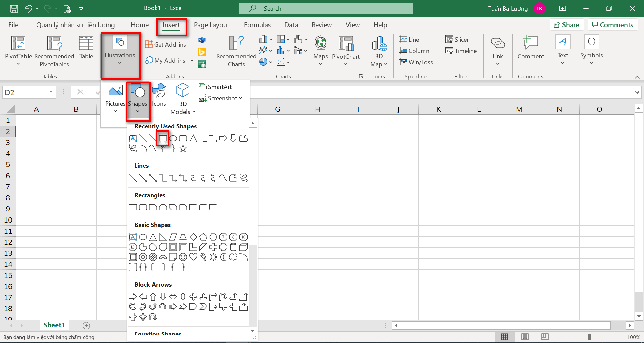
Task: Click the Share button
Action: point(567,25)
